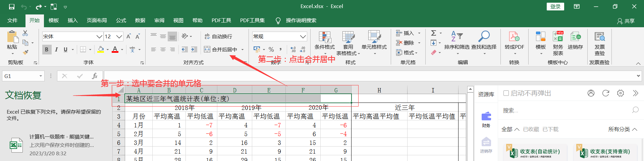The width and height of the screenshot is (644, 161).
Task: Open the font size 12 dropdown
Action: pos(119,37)
